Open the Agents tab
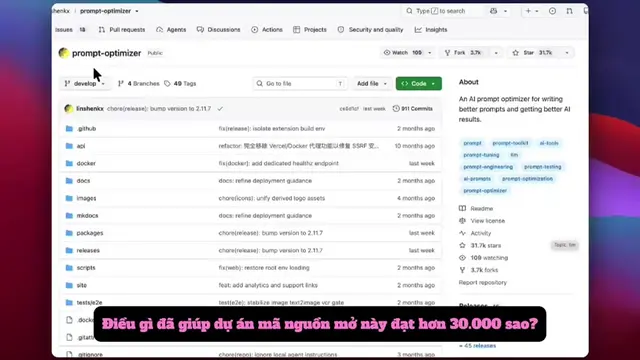640x360 pixels. click(171, 30)
